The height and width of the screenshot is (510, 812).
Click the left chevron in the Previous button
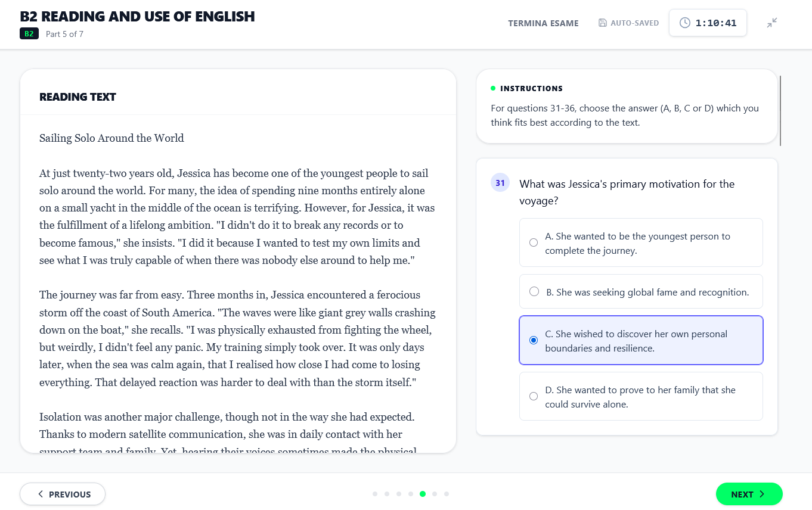(x=41, y=494)
